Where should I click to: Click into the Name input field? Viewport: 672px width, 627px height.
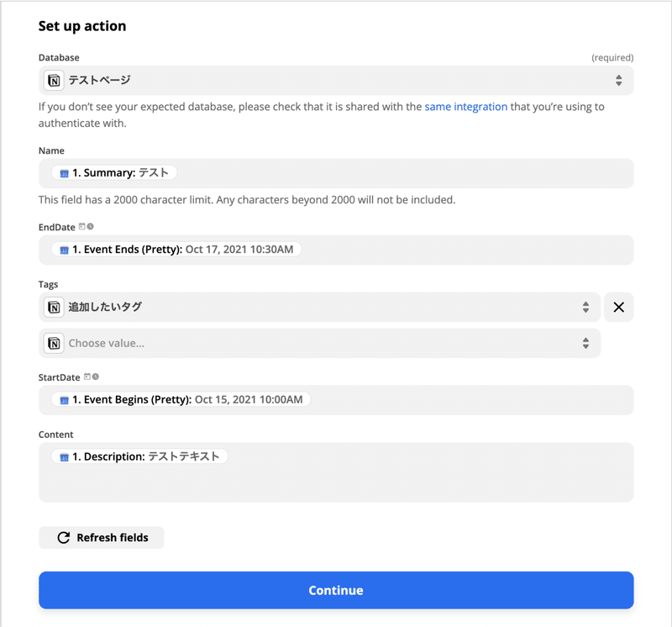pos(403,174)
